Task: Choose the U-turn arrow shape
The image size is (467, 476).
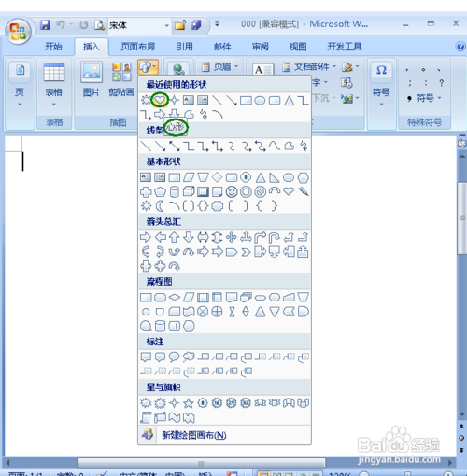Action: click(x=275, y=238)
